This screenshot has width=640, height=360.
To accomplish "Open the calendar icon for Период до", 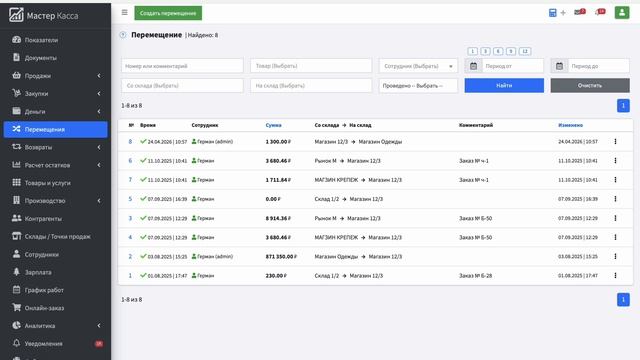I will click(x=559, y=66).
